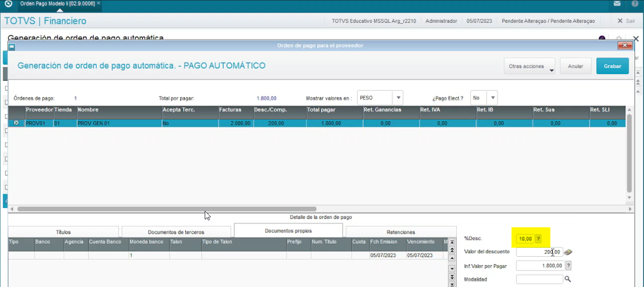Close the 'Orden de pago para el proveedor' dialog
644x287 pixels.
(x=625, y=46)
